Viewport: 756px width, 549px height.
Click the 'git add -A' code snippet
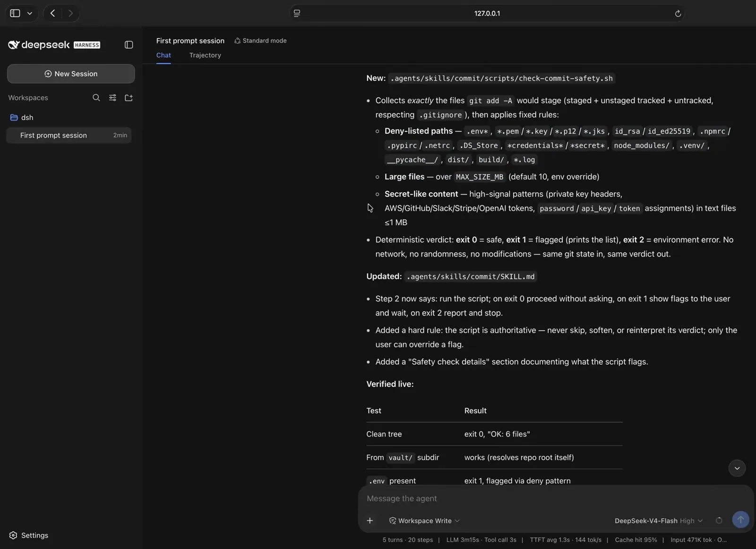tap(490, 101)
